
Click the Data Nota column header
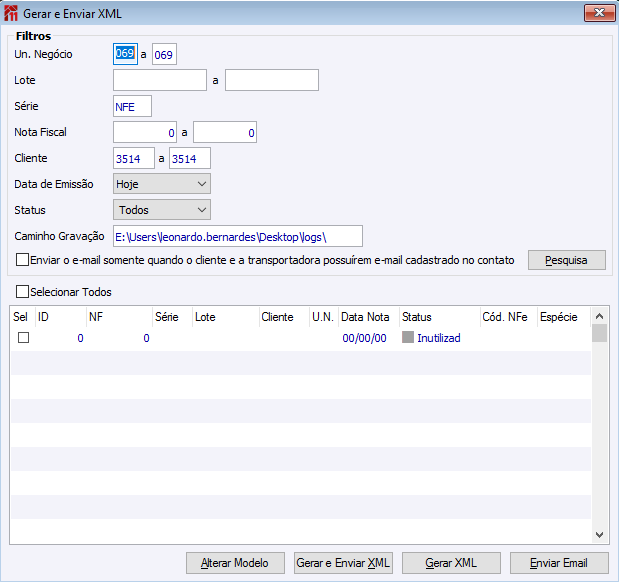(x=369, y=317)
